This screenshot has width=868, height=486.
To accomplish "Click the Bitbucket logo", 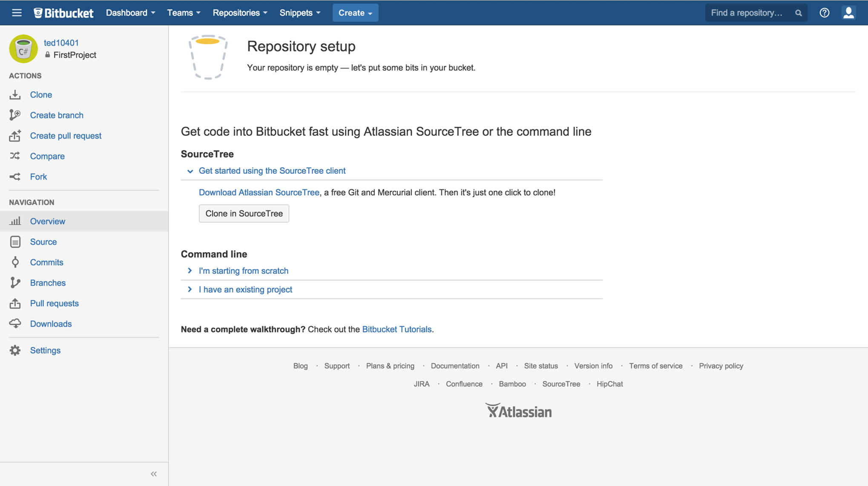I will tap(63, 12).
